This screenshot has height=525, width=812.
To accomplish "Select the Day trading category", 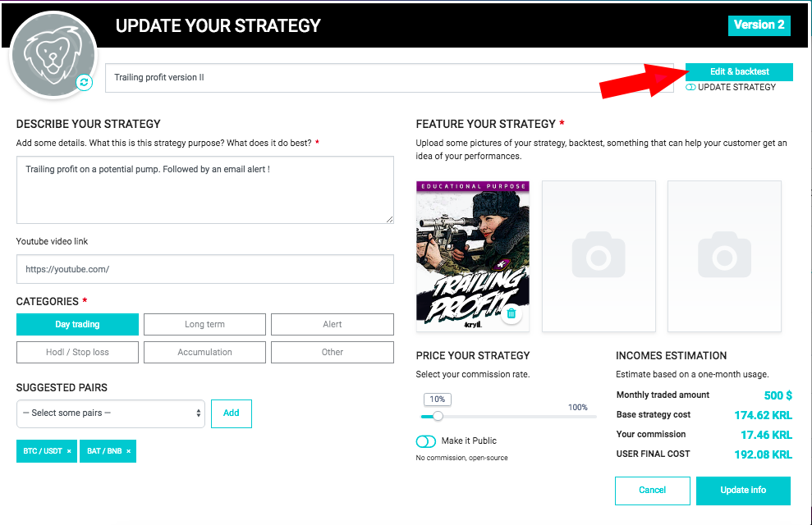I will [x=78, y=324].
